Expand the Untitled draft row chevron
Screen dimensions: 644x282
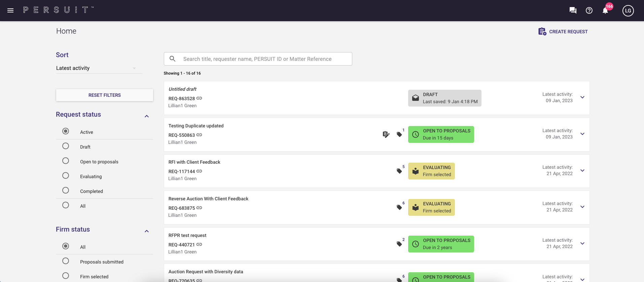tap(582, 97)
